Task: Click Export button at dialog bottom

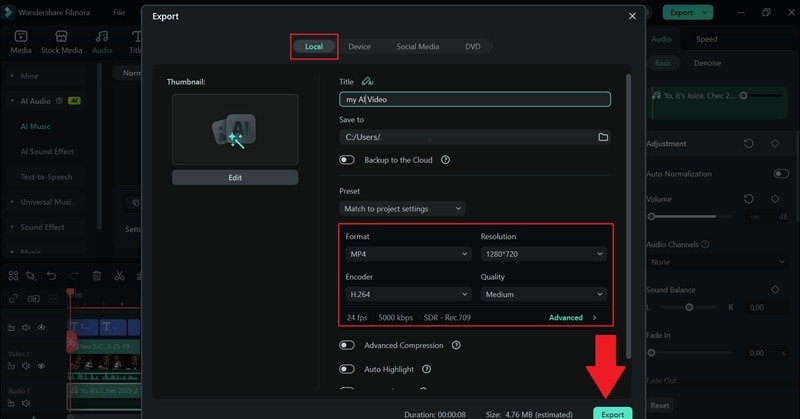Action: 612,413
